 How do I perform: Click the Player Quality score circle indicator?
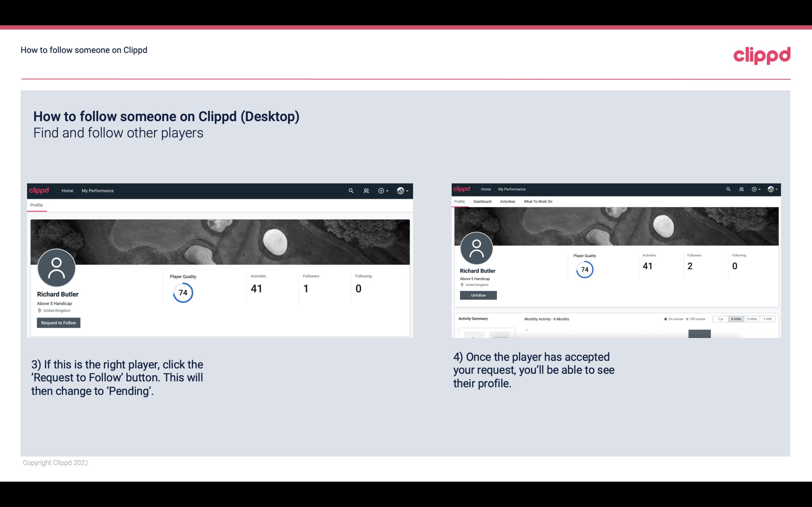click(x=183, y=292)
